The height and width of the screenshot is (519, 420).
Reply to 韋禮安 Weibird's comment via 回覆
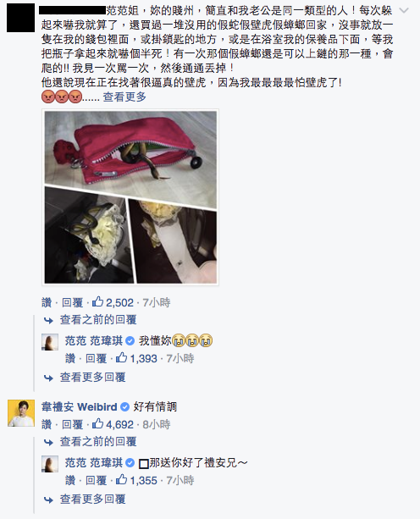(73, 424)
